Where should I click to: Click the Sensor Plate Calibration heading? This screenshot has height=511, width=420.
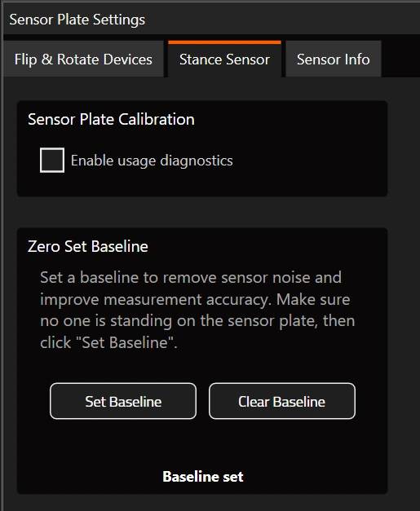(111, 119)
